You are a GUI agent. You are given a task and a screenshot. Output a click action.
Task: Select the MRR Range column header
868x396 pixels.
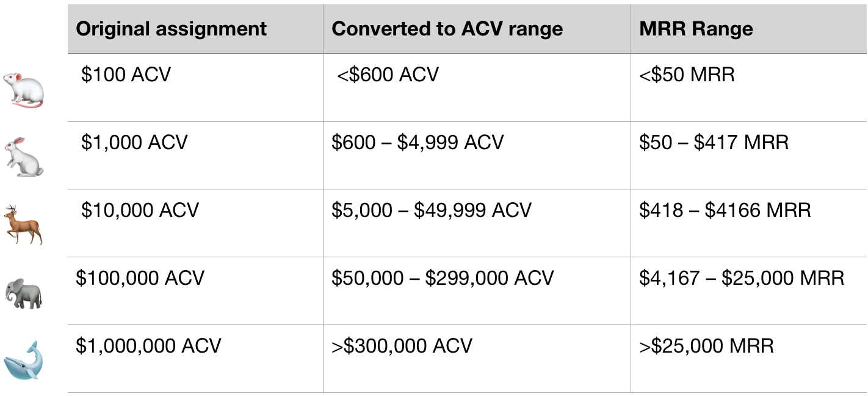click(x=749, y=29)
